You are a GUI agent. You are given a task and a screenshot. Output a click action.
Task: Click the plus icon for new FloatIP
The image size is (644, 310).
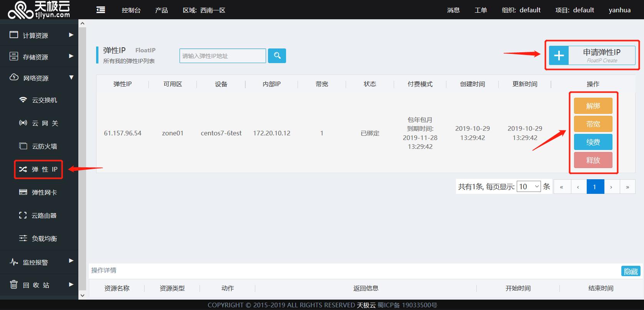click(559, 56)
